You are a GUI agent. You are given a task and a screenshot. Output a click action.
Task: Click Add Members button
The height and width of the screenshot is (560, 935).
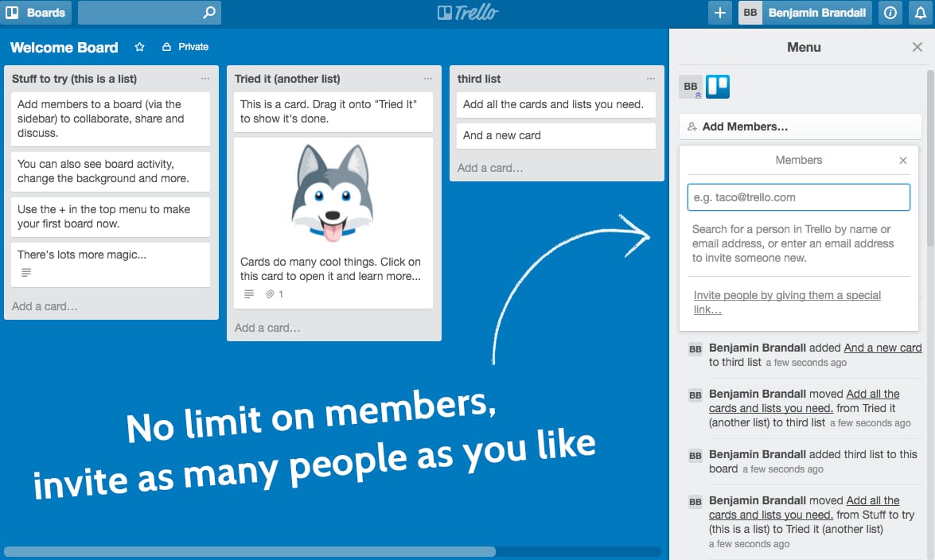(x=801, y=126)
